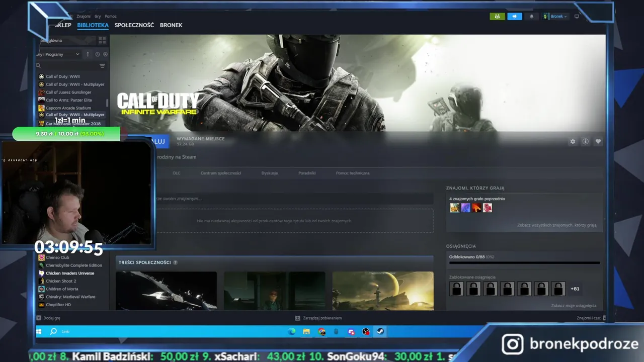Open the Znajomi menu
The image size is (644, 362).
click(x=84, y=17)
